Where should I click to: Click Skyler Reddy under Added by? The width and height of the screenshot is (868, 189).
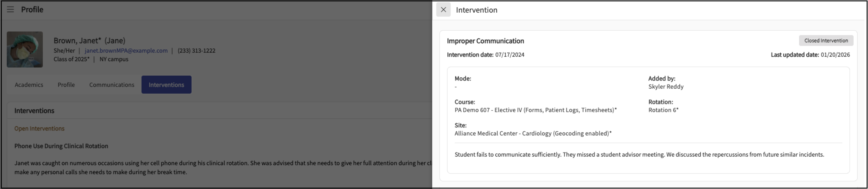(x=666, y=87)
